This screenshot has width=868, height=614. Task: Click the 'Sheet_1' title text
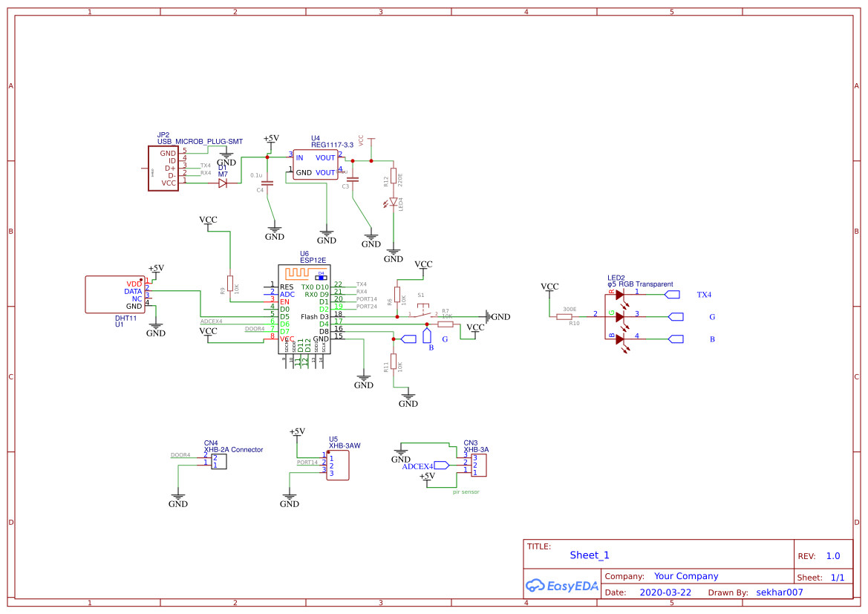[x=589, y=555]
